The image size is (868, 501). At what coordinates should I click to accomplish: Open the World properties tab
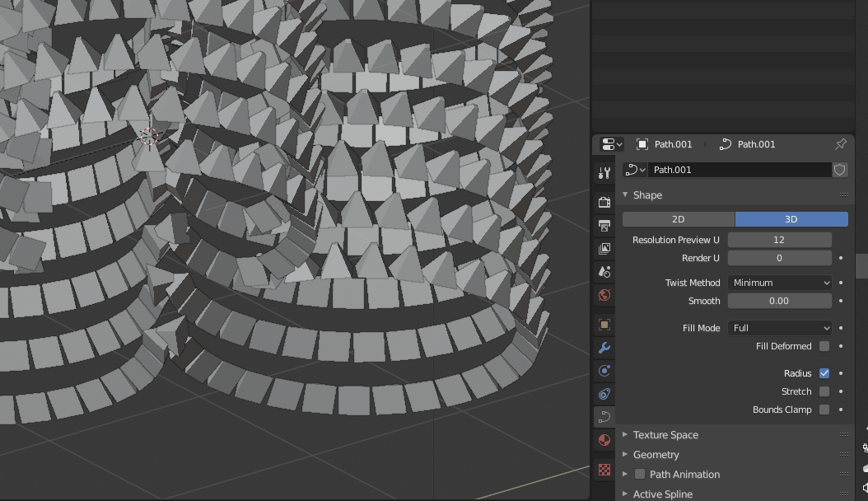point(604,295)
